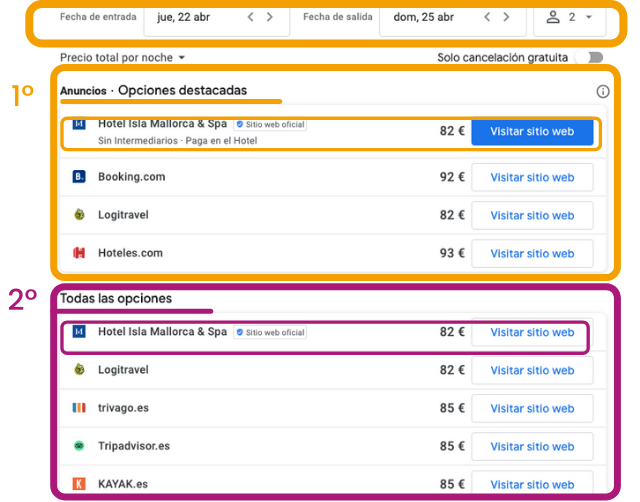The width and height of the screenshot is (640, 502).
Task: Click hotel logo in featured options row
Action: (79, 124)
